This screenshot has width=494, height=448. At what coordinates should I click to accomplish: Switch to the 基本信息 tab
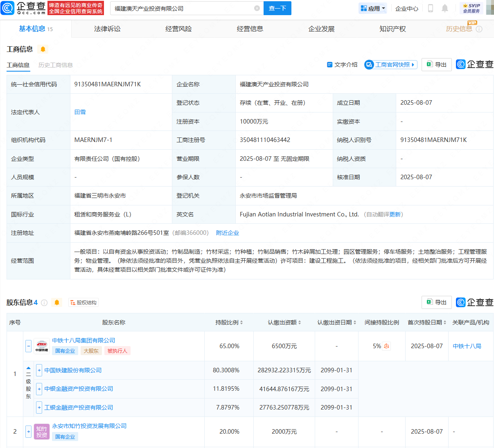point(36,29)
